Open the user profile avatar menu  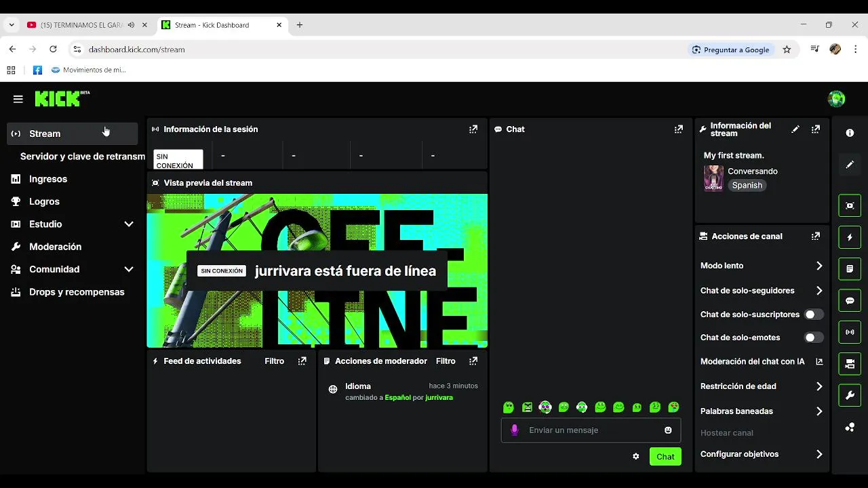coord(836,99)
